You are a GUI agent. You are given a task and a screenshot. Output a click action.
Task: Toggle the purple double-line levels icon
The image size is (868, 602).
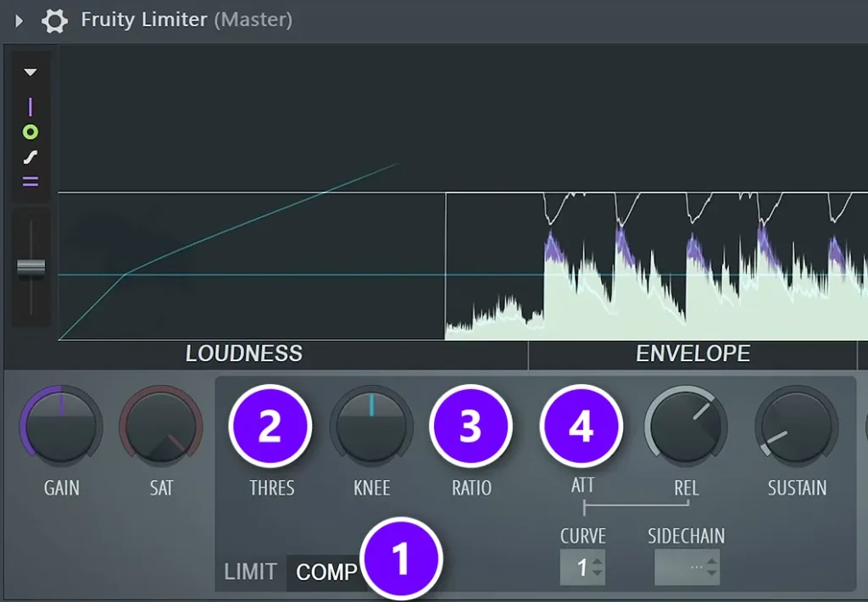click(x=31, y=181)
